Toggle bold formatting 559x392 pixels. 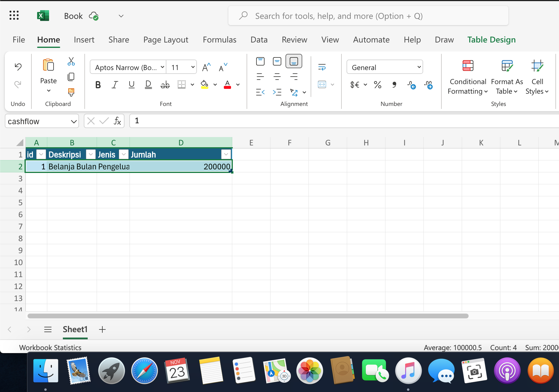(98, 85)
